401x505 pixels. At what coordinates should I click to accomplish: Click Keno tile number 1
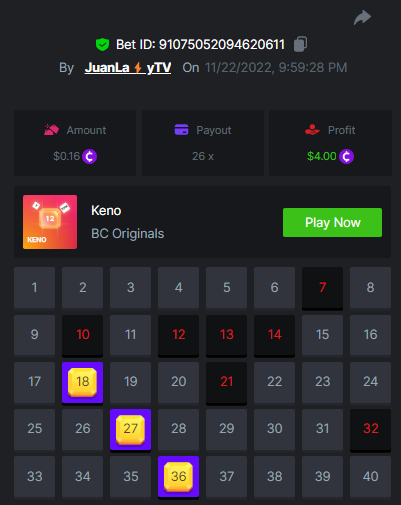point(34,287)
